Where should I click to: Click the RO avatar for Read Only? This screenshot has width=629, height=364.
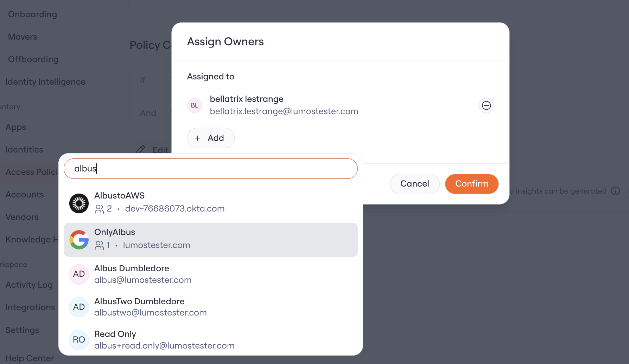(x=79, y=340)
